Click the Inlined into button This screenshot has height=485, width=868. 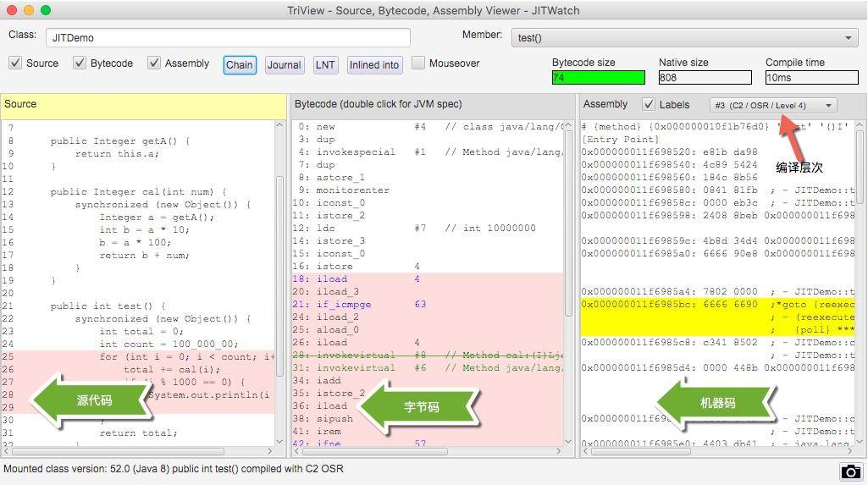373,65
